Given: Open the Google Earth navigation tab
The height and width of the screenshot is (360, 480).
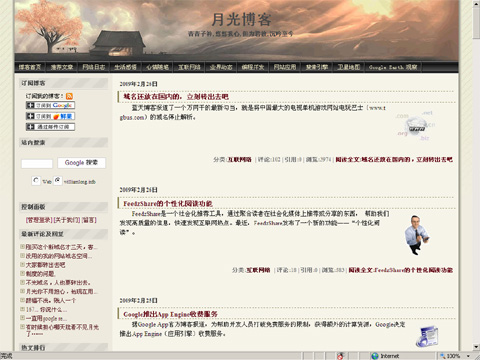Looking at the screenshot, I should pyautogui.click(x=393, y=67).
